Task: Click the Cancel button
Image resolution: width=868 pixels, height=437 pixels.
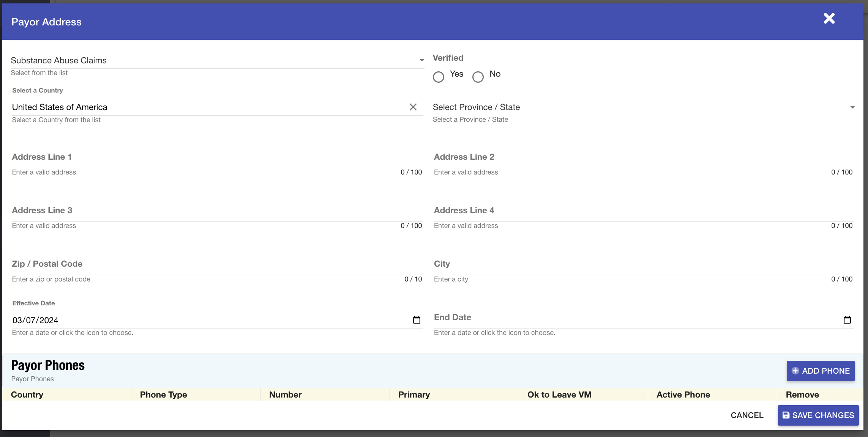Action: [747, 415]
